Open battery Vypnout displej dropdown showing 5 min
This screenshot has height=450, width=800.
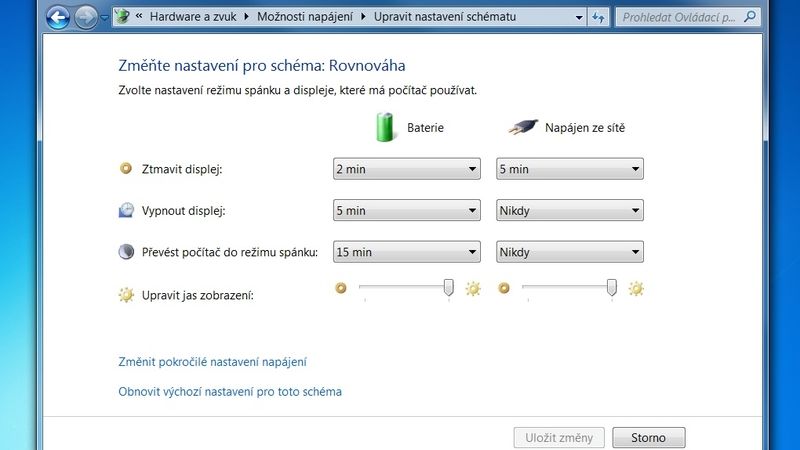pyautogui.click(x=407, y=210)
